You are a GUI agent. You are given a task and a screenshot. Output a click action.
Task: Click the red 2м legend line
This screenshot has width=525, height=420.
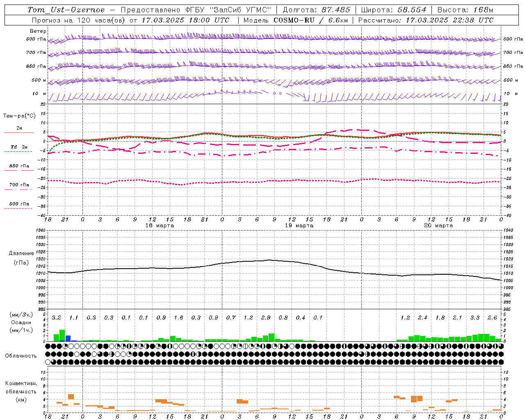(19, 132)
